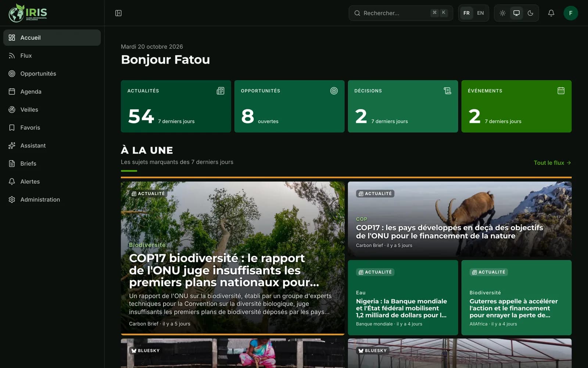This screenshot has width=588, height=368.
Task: Open the Bluesky post with the woman in a pink sari
Action: 233,353
